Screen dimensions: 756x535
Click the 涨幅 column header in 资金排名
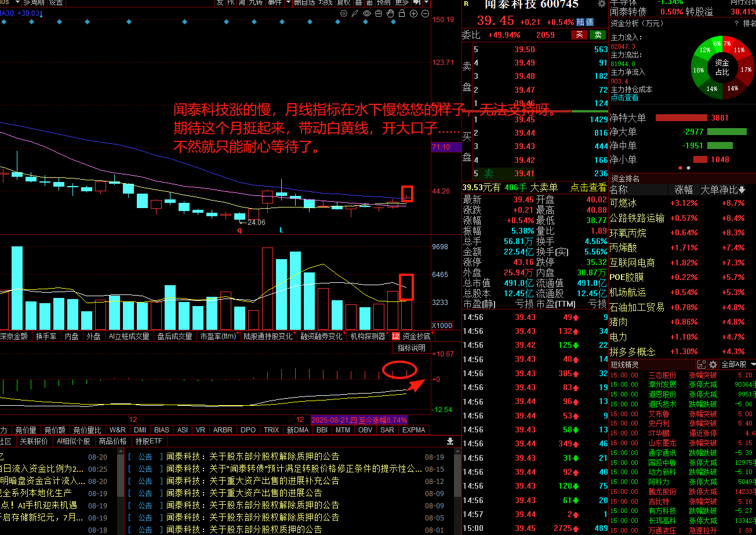tap(684, 190)
